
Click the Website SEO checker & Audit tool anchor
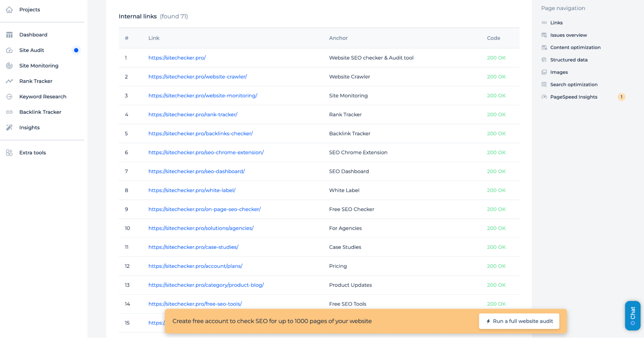click(x=371, y=58)
